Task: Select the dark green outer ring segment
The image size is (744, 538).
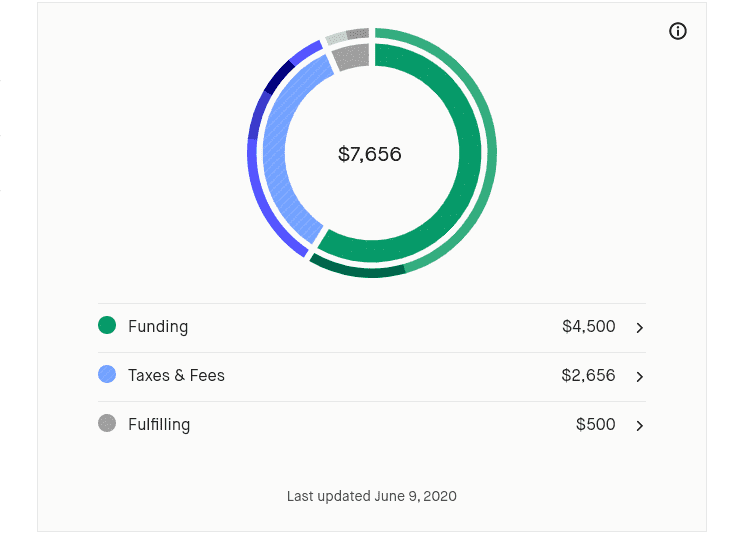Action: click(357, 269)
